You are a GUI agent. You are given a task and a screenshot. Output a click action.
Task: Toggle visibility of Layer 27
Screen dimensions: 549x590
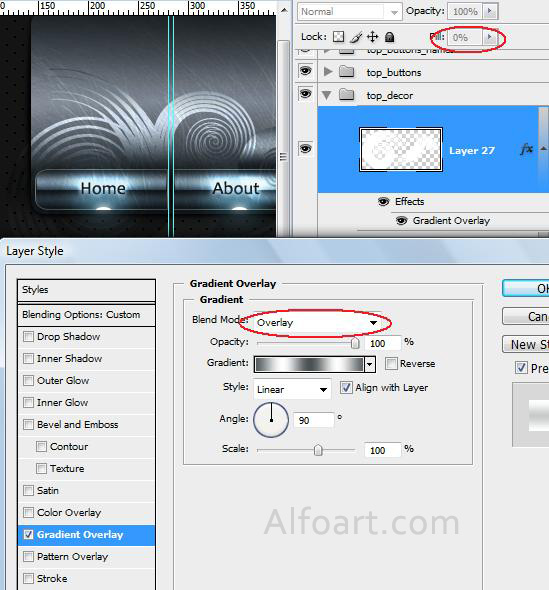305,149
